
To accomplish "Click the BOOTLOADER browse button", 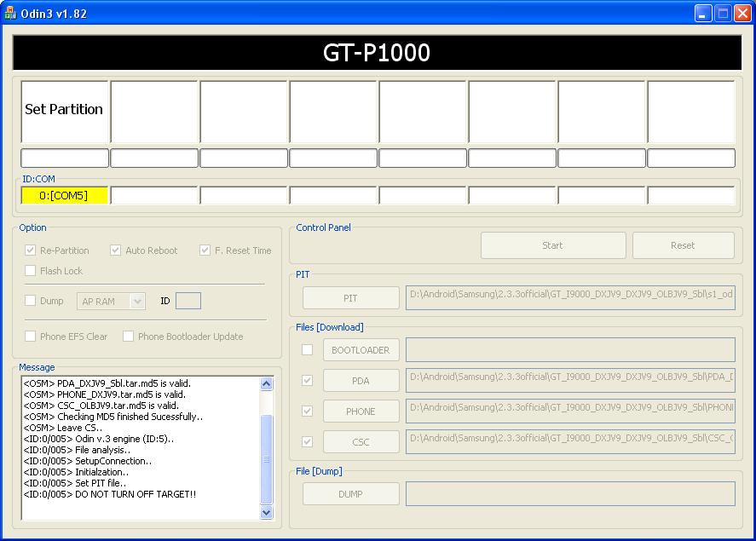I will coord(361,350).
